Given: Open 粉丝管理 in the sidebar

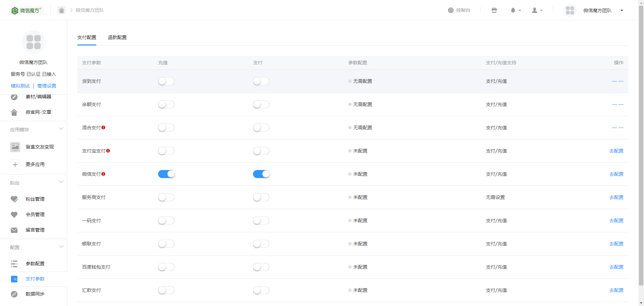Looking at the screenshot, I should coord(35,199).
